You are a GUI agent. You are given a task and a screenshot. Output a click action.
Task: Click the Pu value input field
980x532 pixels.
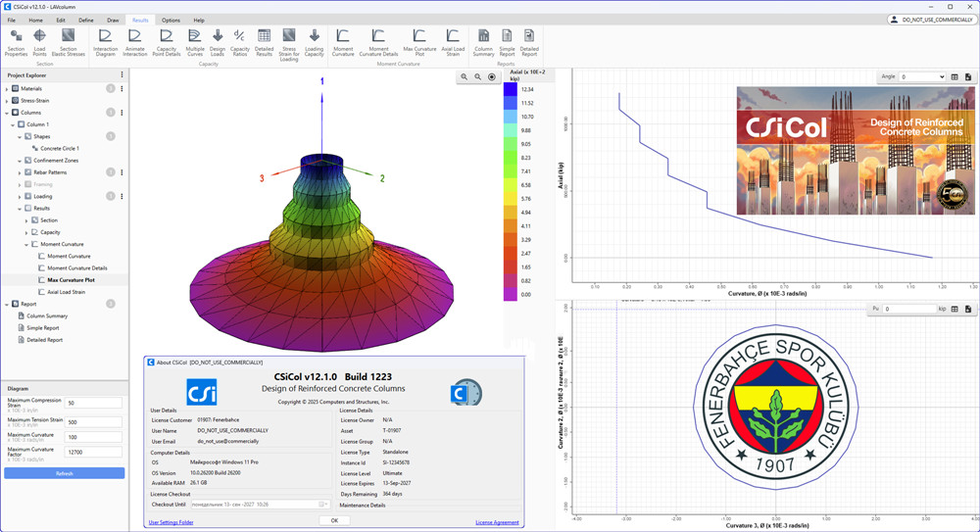click(x=909, y=309)
